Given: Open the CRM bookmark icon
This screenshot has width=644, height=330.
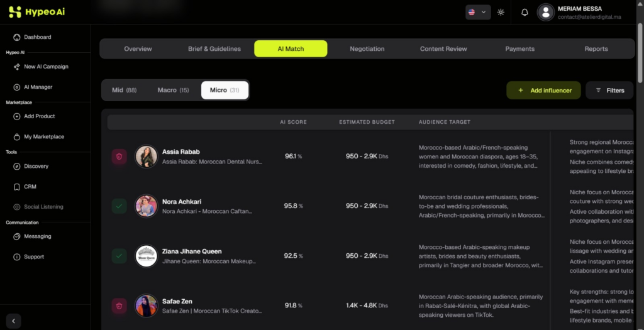Looking at the screenshot, I should click(17, 187).
